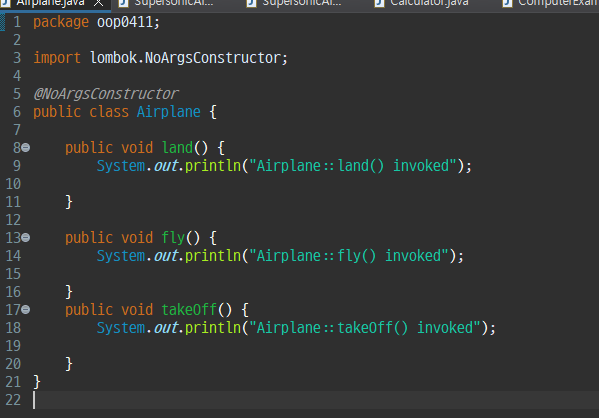Click the string "Airplane::takeOff() invoked"
599x418 pixels.
click(x=364, y=328)
